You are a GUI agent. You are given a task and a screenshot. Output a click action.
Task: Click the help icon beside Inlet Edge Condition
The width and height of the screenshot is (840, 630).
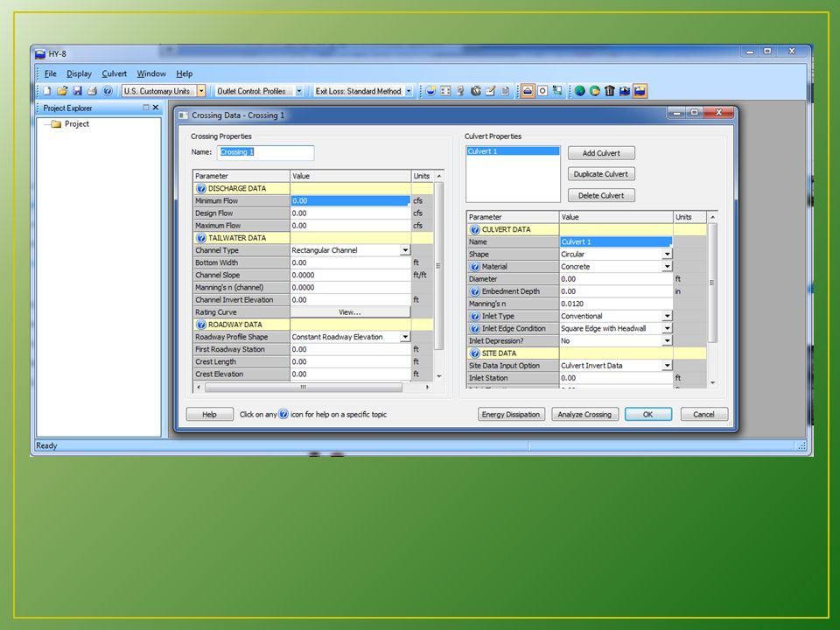[474, 328]
